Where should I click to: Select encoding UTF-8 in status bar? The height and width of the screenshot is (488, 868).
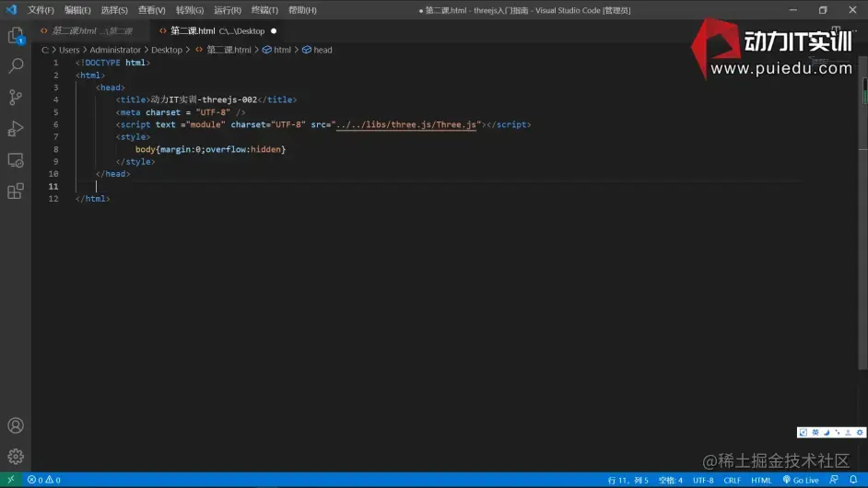tap(703, 480)
